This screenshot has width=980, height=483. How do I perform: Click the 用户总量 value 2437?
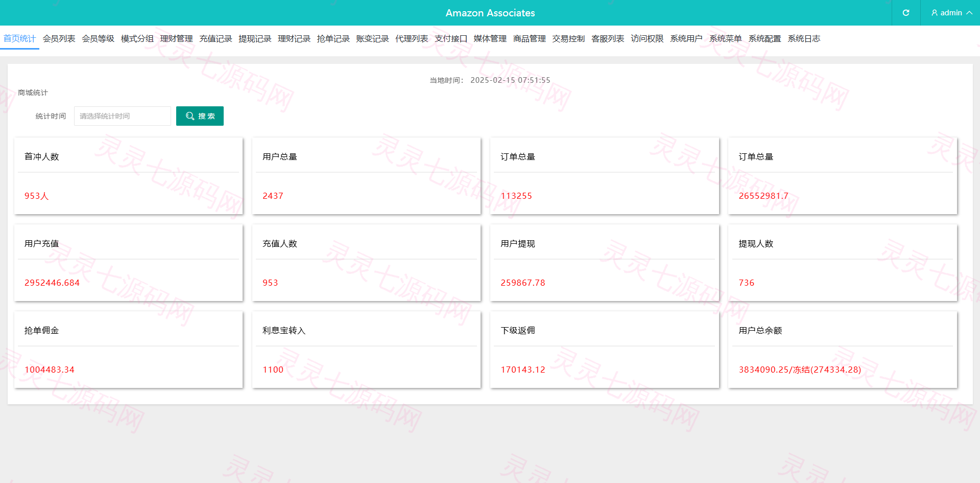[x=273, y=196]
